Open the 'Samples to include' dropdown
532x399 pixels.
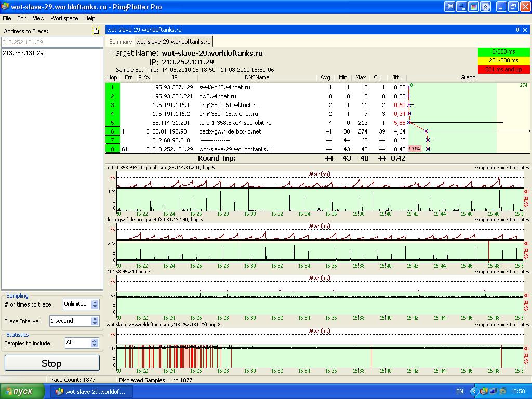[x=94, y=343]
